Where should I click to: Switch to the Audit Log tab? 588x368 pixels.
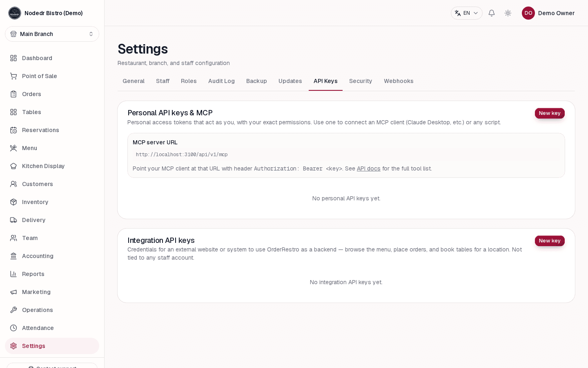221,81
